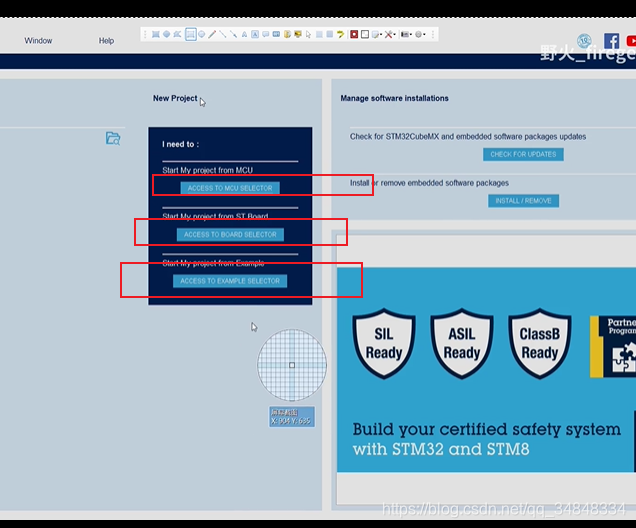Click 'Start My project from MCU' text
This screenshot has width=636, height=528.
click(x=207, y=170)
